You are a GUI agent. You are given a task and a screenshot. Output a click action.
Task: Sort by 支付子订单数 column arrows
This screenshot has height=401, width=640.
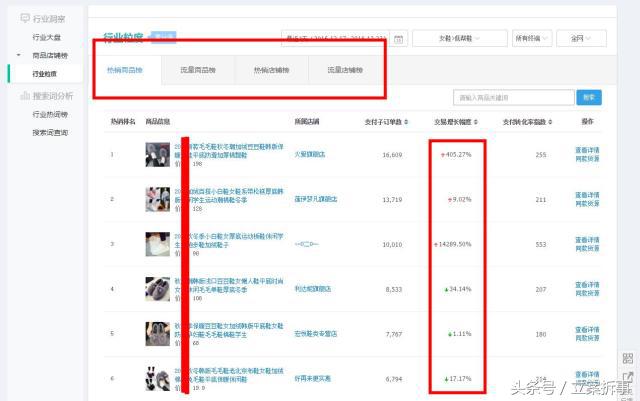pyautogui.click(x=406, y=122)
